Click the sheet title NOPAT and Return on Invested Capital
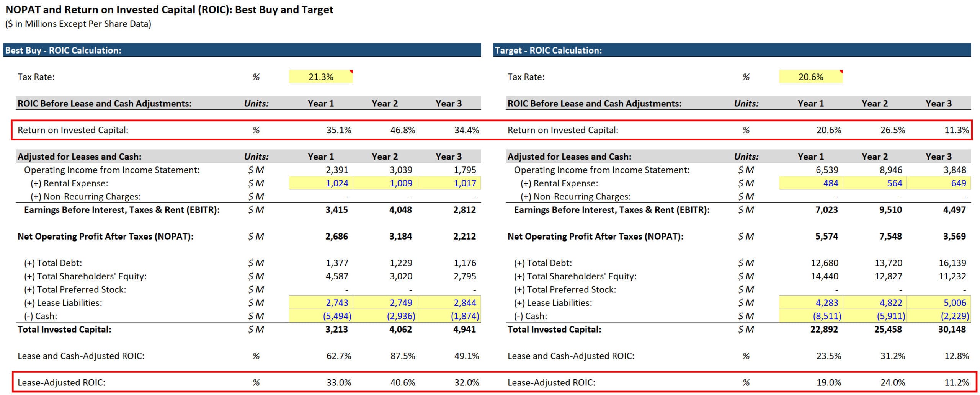 (x=168, y=10)
